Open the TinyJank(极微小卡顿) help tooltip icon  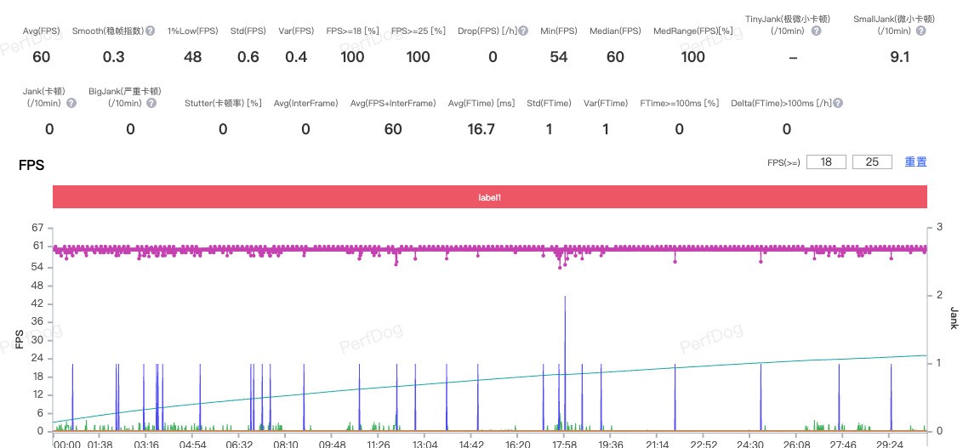[x=816, y=31]
